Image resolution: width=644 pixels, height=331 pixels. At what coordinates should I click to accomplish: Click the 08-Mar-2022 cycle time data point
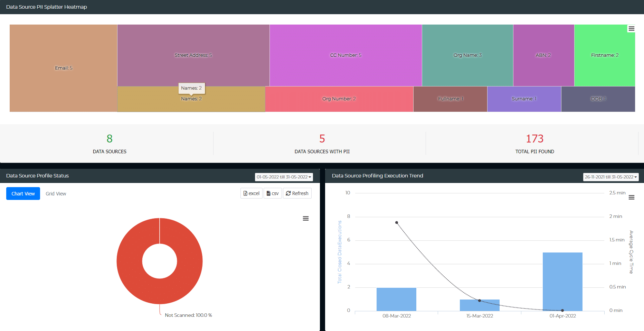tap(397, 223)
